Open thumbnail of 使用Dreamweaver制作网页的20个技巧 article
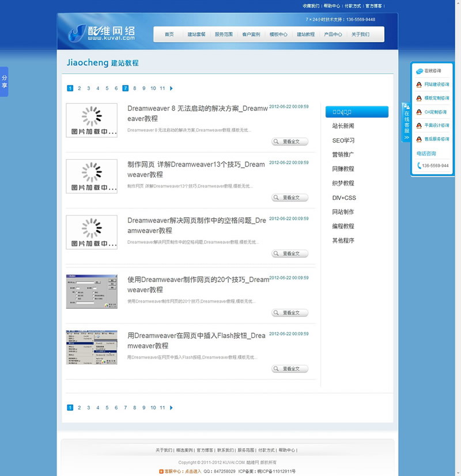 coord(92,291)
